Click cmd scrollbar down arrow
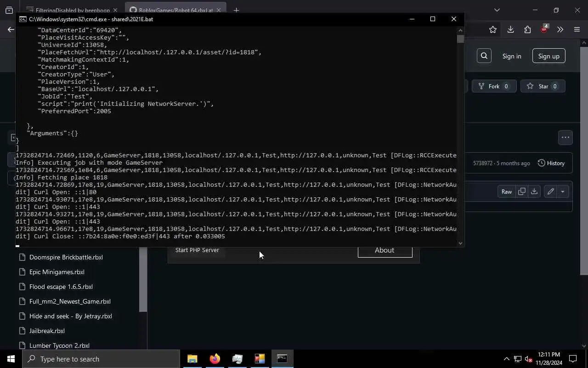 point(460,243)
